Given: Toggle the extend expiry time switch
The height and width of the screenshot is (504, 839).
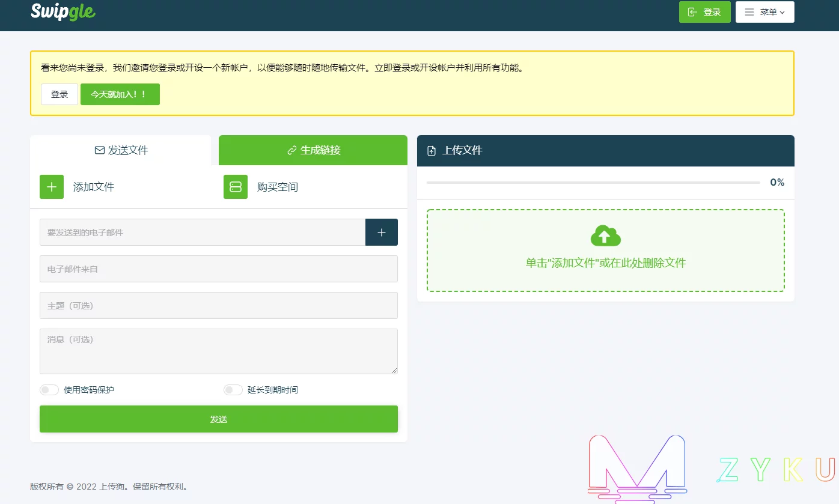Looking at the screenshot, I should point(233,390).
